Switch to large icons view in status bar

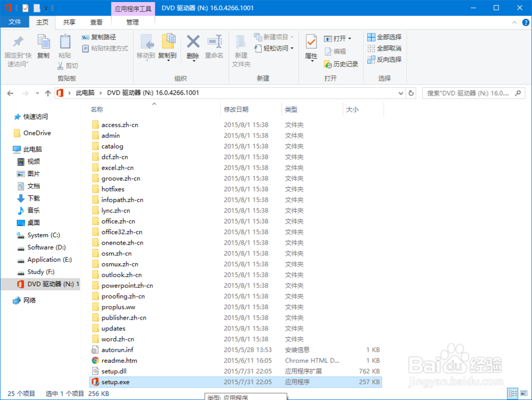coord(524,394)
